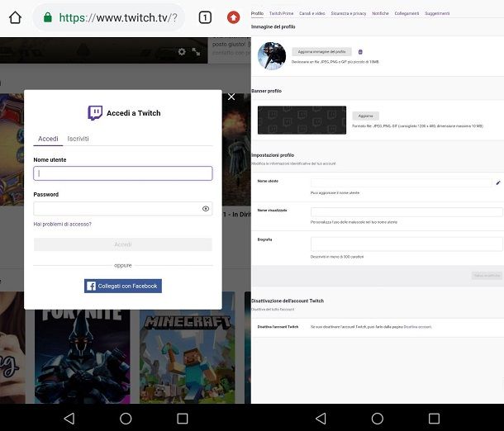Click Hai problemi di accesso link
This screenshot has height=431, width=504.
pyautogui.click(x=62, y=225)
